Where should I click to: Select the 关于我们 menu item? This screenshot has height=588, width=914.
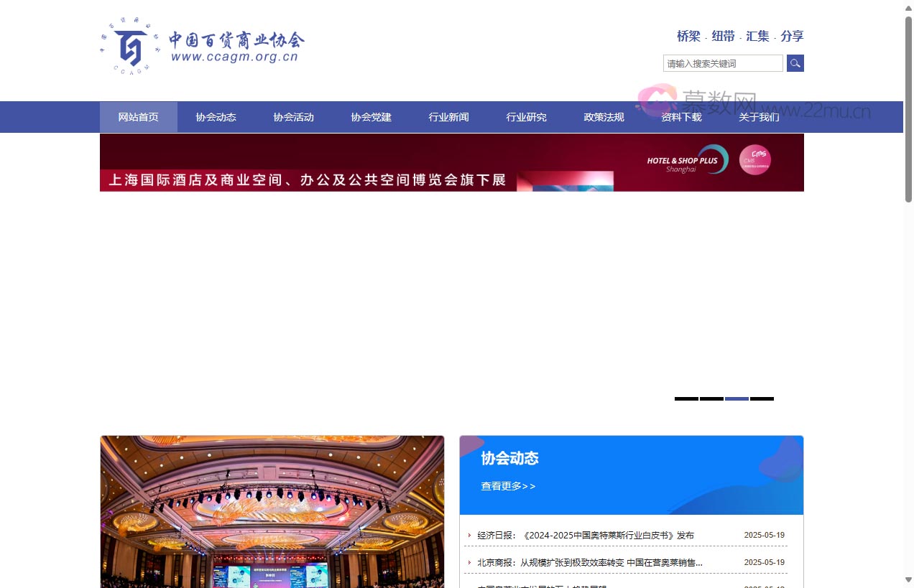[x=759, y=117]
